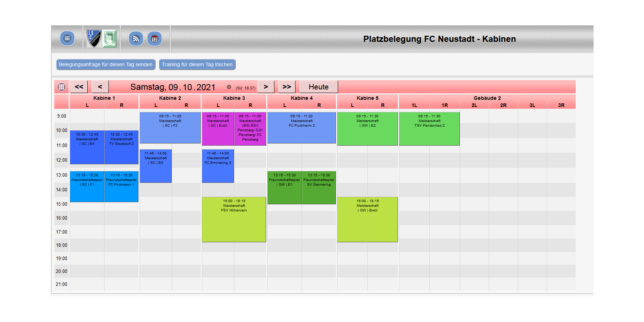The width and height of the screenshot is (644, 322).
Task: Click the 3L column header
Action: (x=532, y=105)
